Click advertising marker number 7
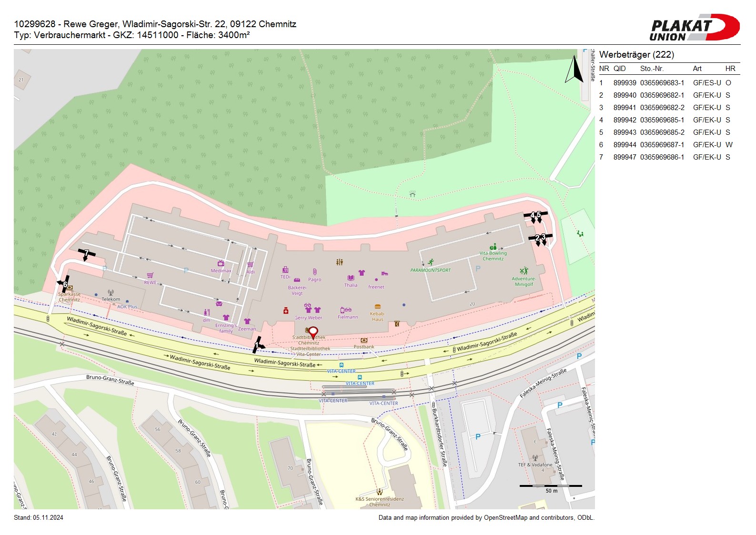 point(86,253)
